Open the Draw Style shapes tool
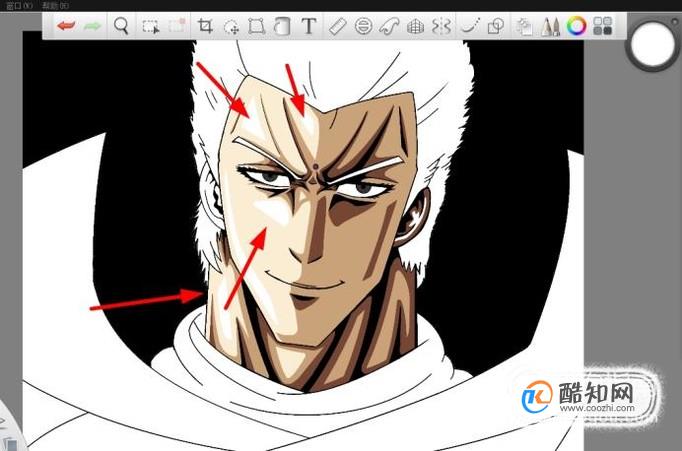The image size is (682, 451). 495,26
